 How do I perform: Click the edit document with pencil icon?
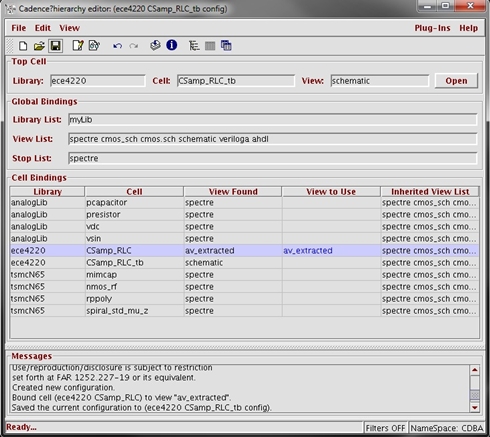[78, 46]
